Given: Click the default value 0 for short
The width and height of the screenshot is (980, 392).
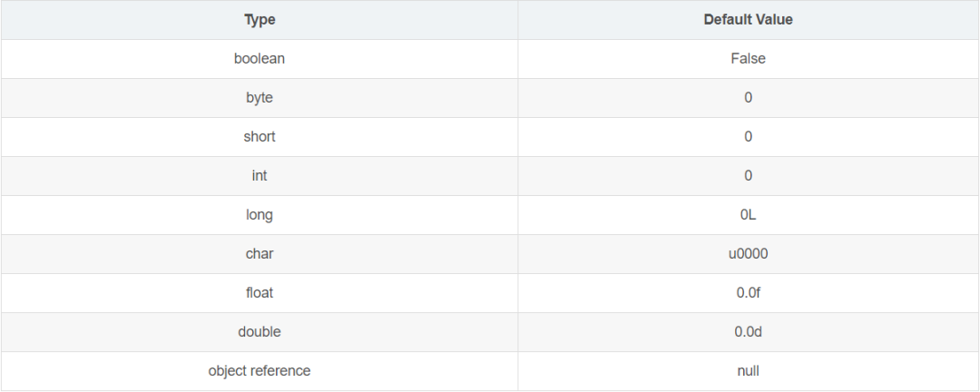Looking at the screenshot, I should point(748,136).
